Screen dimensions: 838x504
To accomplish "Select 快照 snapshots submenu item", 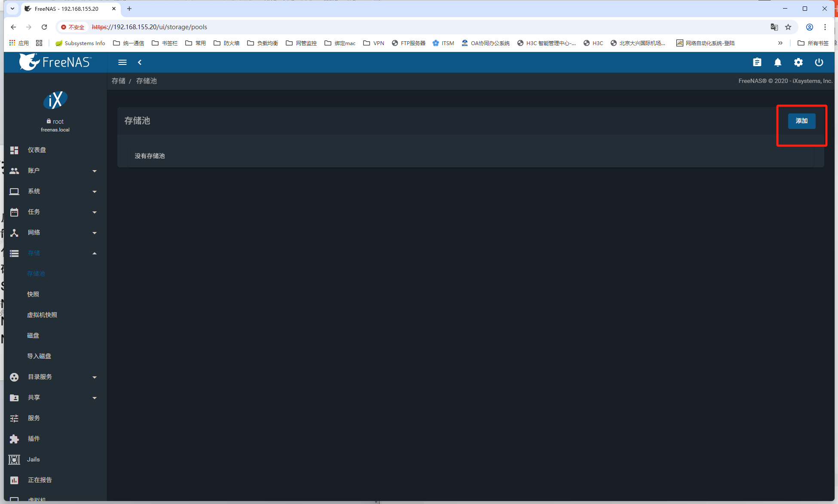I will coord(33,294).
